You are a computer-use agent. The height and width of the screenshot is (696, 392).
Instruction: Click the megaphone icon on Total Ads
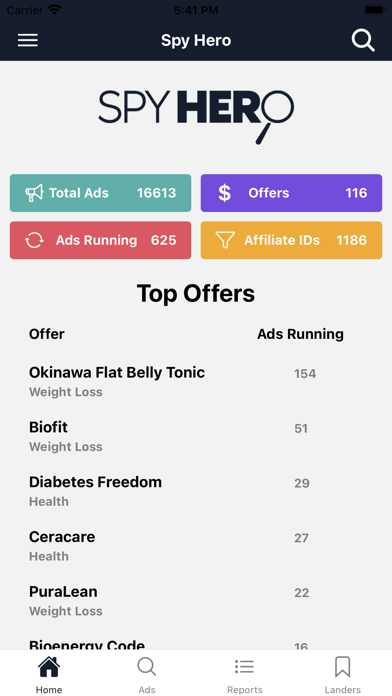pos(34,193)
